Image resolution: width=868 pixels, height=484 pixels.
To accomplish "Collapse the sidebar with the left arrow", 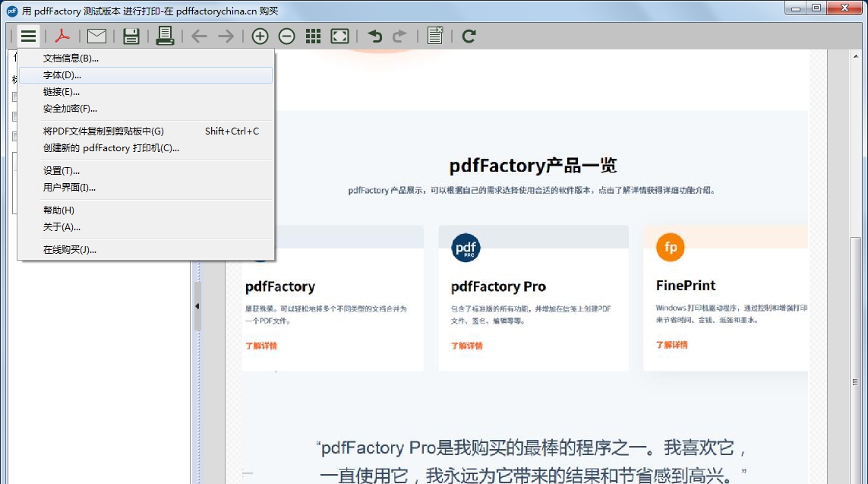I will point(197,306).
